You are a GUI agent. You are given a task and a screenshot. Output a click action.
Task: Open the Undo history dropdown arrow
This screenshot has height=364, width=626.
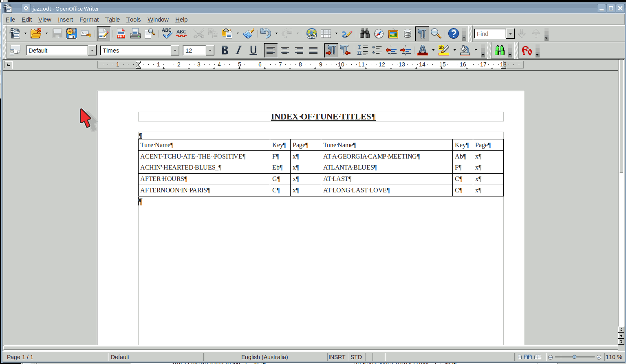click(x=276, y=33)
